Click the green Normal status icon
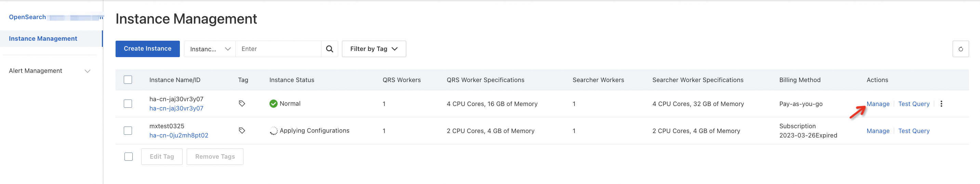 [x=273, y=103]
